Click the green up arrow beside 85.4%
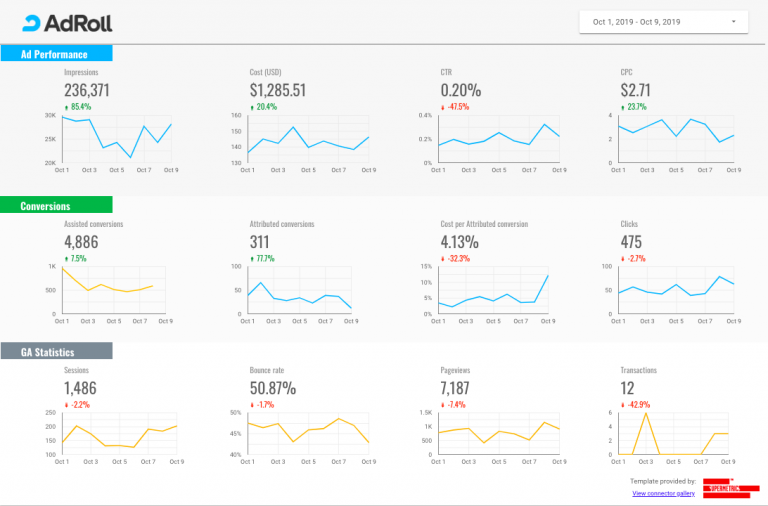768x506 pixels. pos(66,107)
